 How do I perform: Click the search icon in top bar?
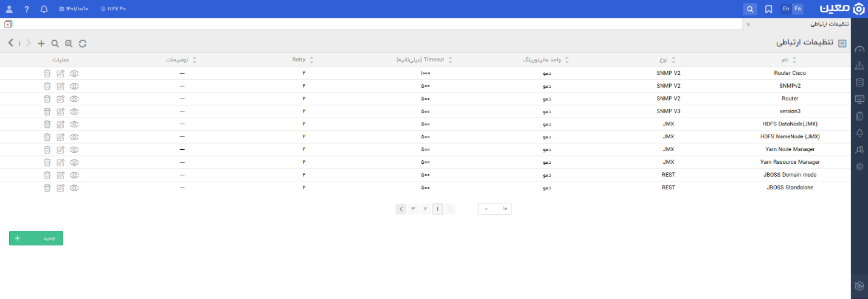pyautogui.click(x=751, y=9)
